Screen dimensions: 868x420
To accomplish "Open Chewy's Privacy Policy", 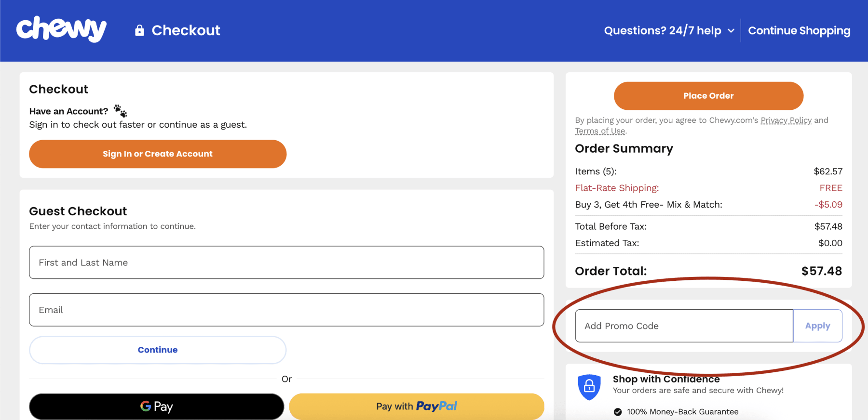I will 786,120.
